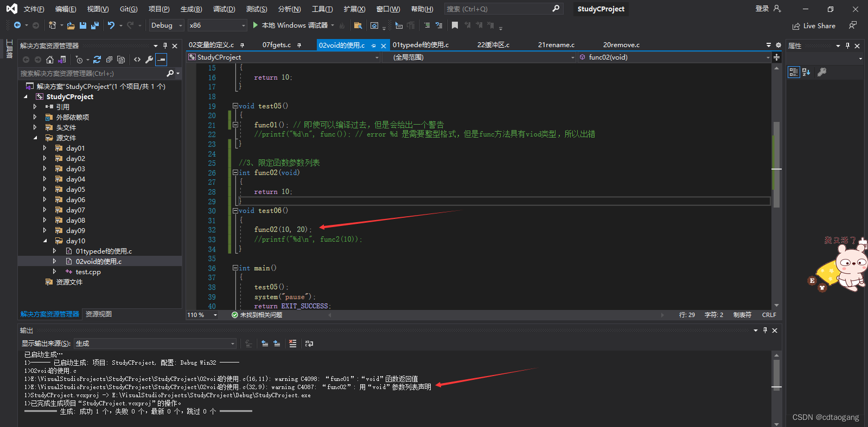868x427 pixels.
Task: Open properties wrench icon in Solution Explorer
Action: coord(149,60)
